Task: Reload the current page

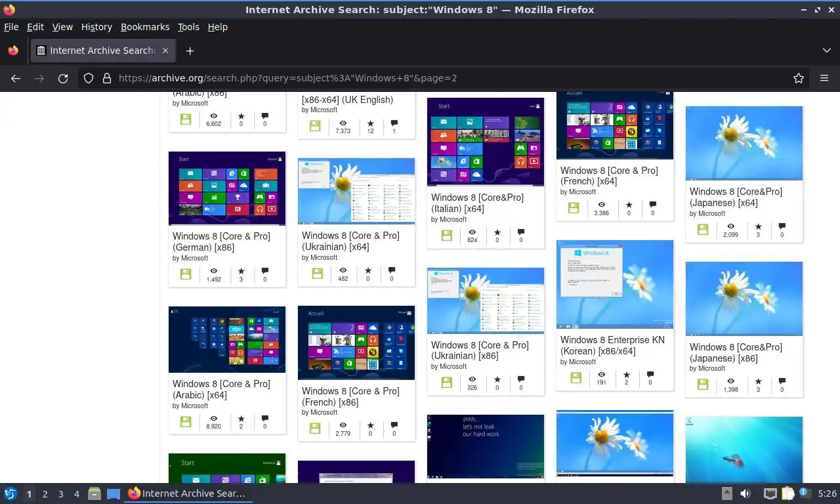Action: 63,78
